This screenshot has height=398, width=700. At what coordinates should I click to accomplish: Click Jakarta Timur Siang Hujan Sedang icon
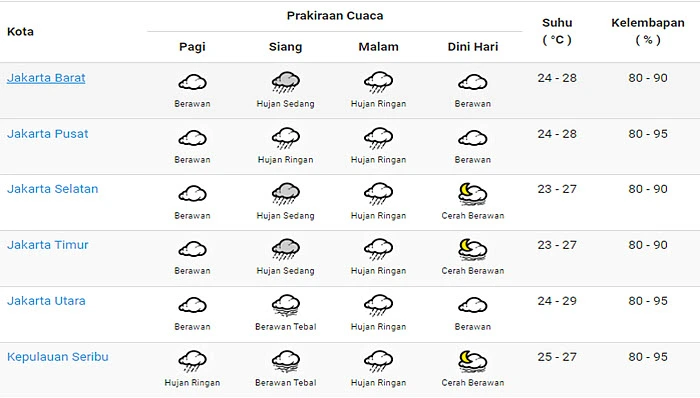(x=286, y=249)
